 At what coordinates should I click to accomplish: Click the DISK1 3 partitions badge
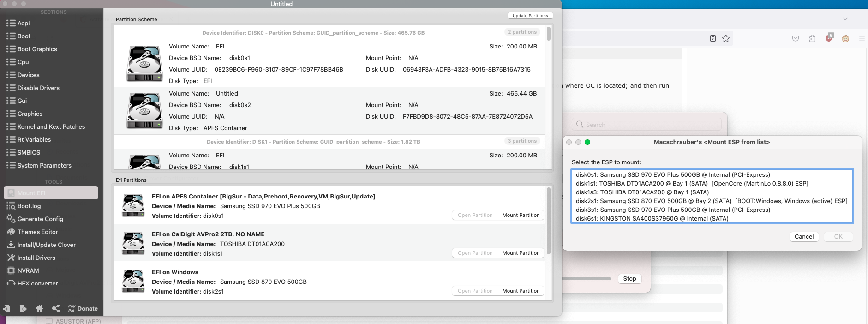tap(522, 141)
